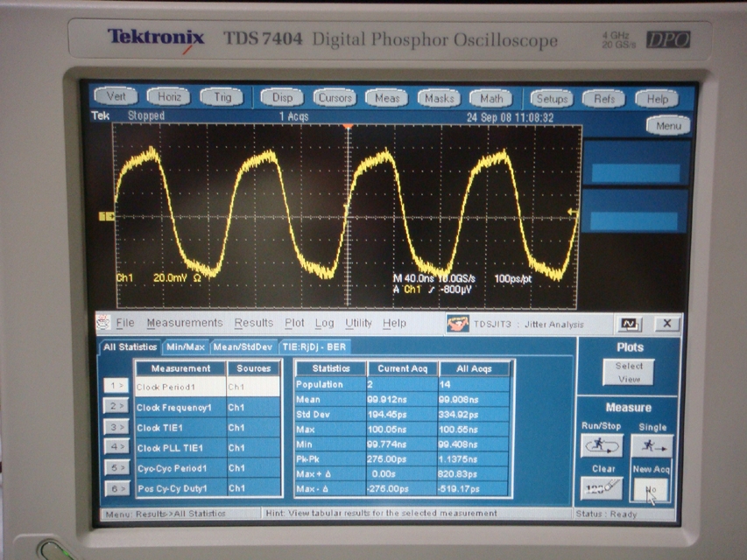Image resolution: width=747 pixels, height=560 pixels.
Task: Open the Plot menu
Action: (x=294, y=323)
